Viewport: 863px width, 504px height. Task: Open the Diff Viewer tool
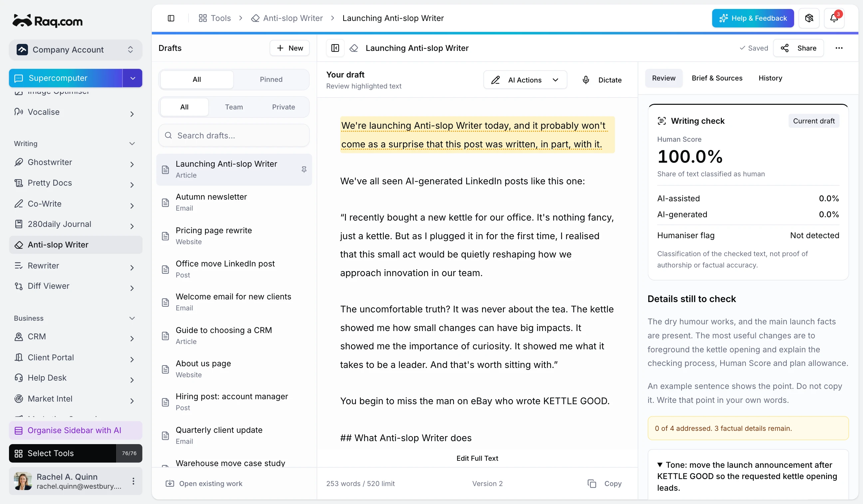pyautogui.click(x=75, y=286)
